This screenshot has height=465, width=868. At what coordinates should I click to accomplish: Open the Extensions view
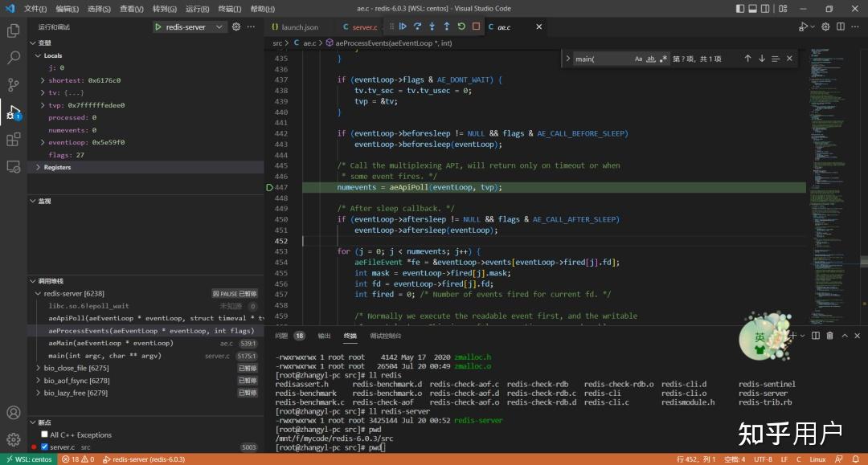14,140
